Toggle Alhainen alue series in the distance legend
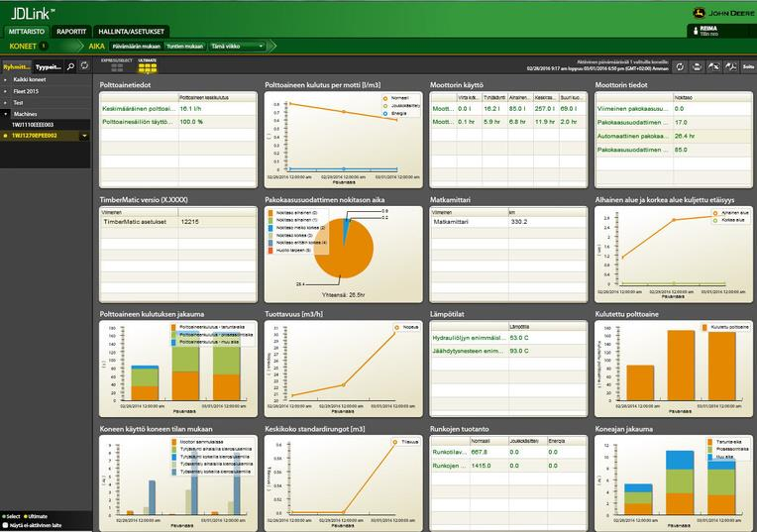 [x=731, y=213]
